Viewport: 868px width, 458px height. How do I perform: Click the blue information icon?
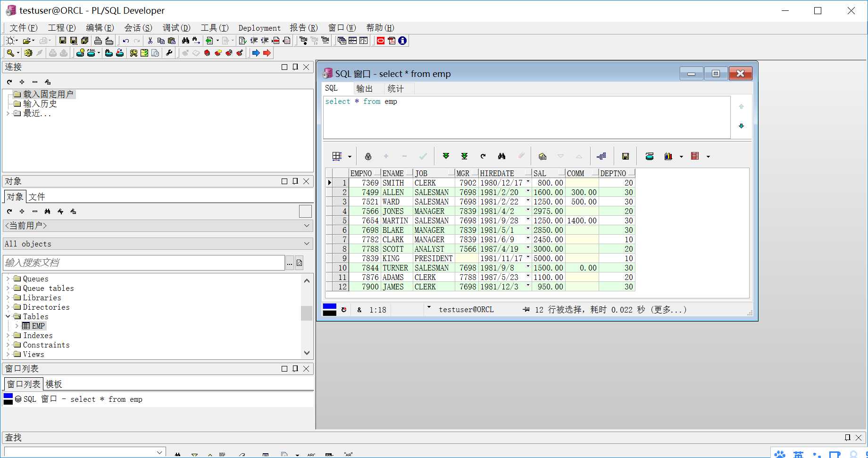(x=402, y=41)
